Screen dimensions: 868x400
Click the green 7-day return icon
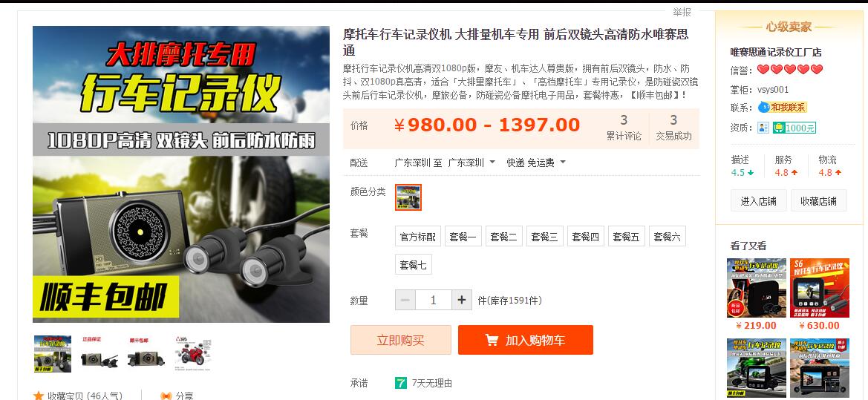click(x=401, y=383)
